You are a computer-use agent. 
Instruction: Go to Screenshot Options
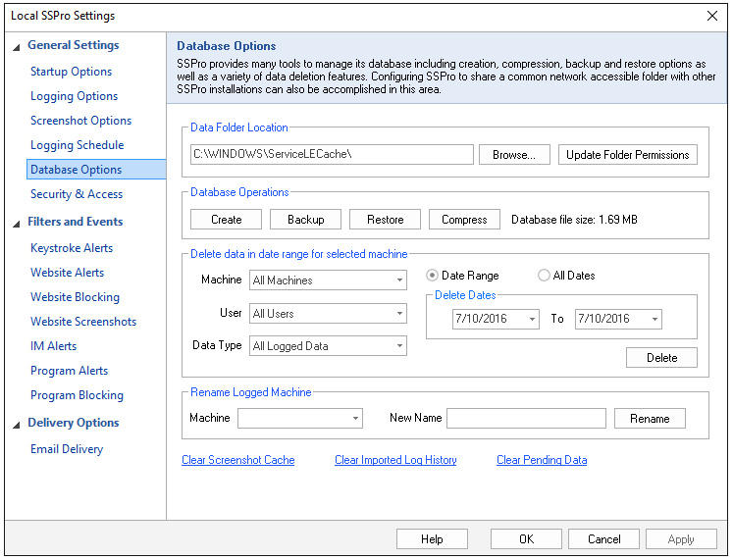pyautogui.click(x=80, y=121)
